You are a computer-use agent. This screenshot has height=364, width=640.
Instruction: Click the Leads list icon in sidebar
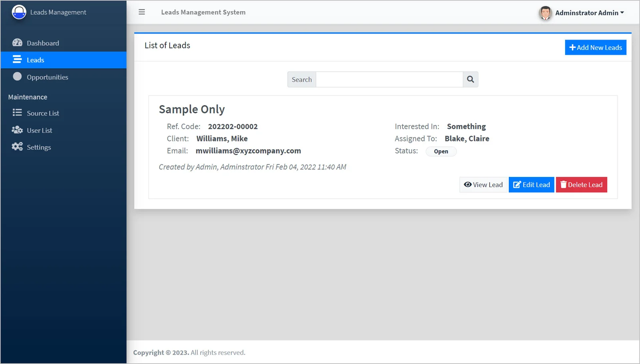tap(17, 60)
